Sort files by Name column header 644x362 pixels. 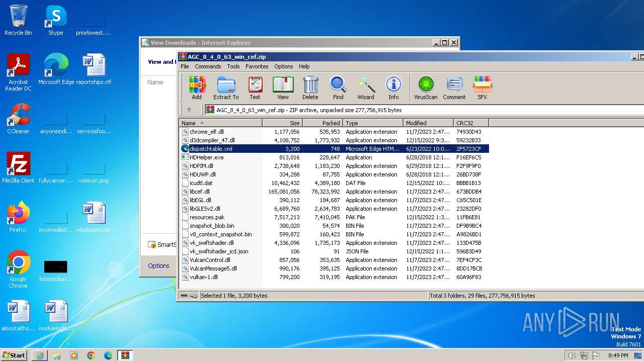click(220, 123)
